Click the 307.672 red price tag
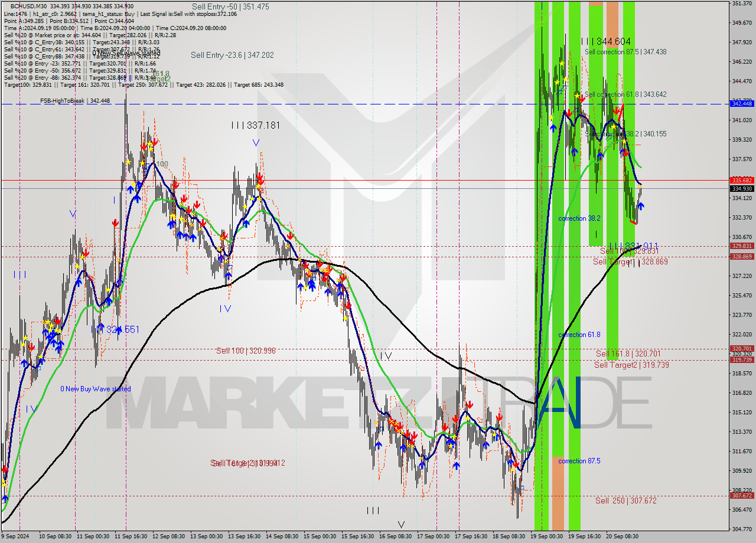 point(742,496)
